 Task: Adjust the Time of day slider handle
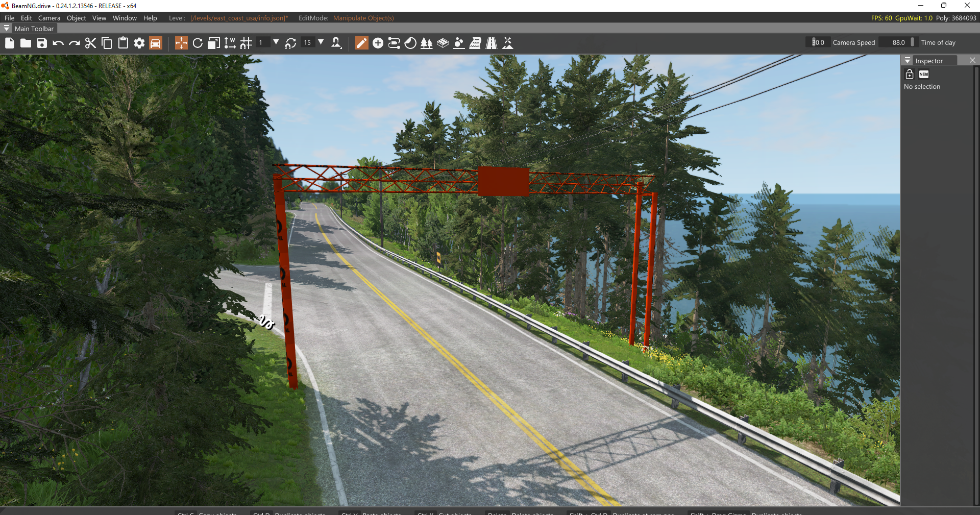[x=913, y=42]
